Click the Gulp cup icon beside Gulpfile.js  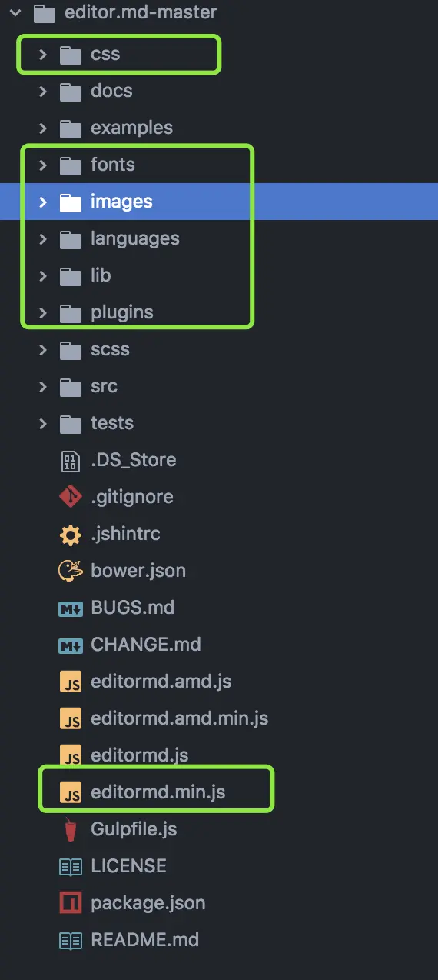click(70, 829)
